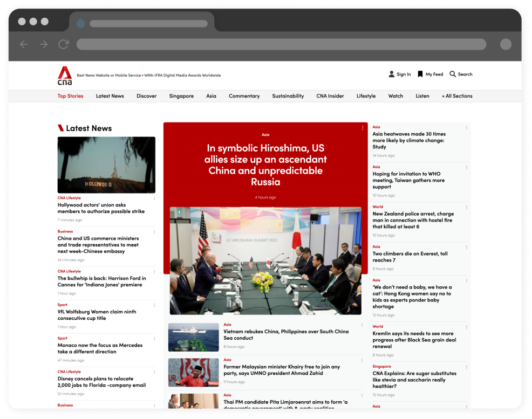This screenshot has width=532, height=419.
Task: Go to the CNA Insider section
Action: click(330, 96)
